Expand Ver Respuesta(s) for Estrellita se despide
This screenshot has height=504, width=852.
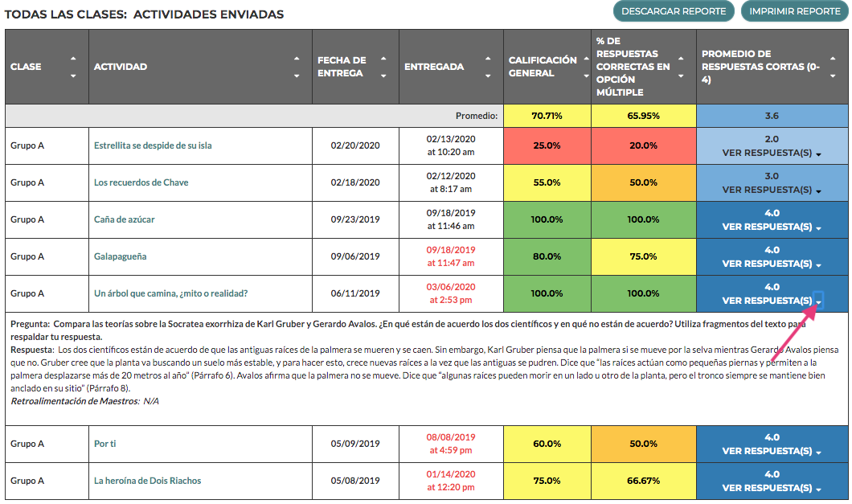click(x=772, y=153)
